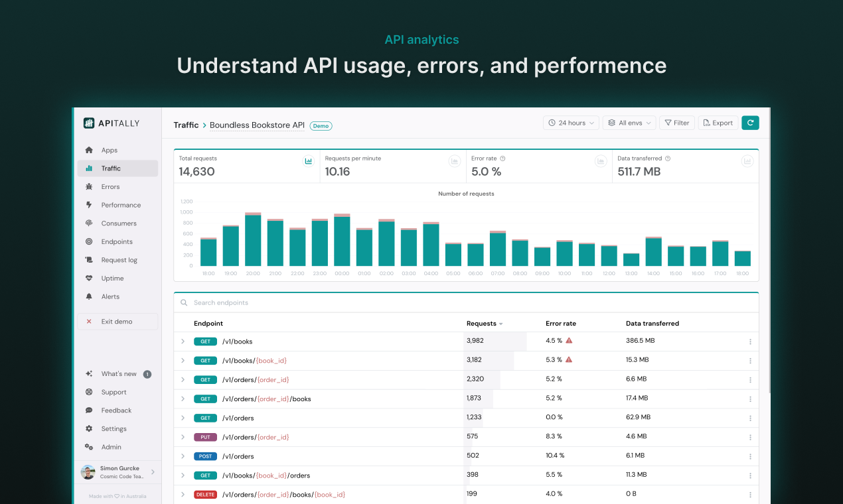Select the Error rate chart icon
The height and width of the screenshot is (504, 843).
[x=601, y=160]
